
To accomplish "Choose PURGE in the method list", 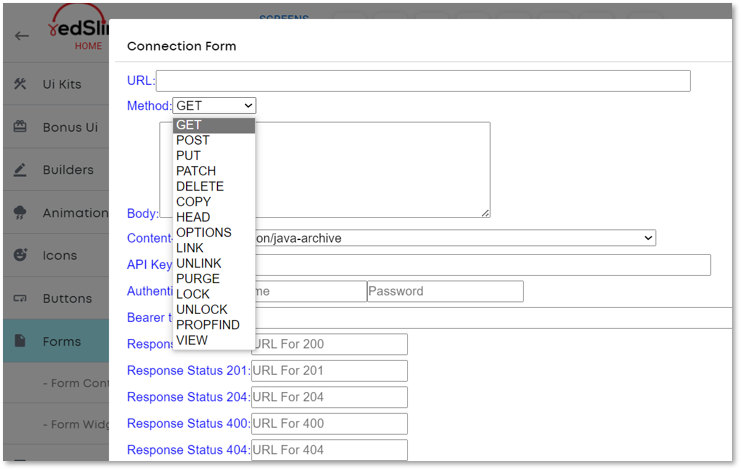I will pyautogui.click(x=214, y=279).
